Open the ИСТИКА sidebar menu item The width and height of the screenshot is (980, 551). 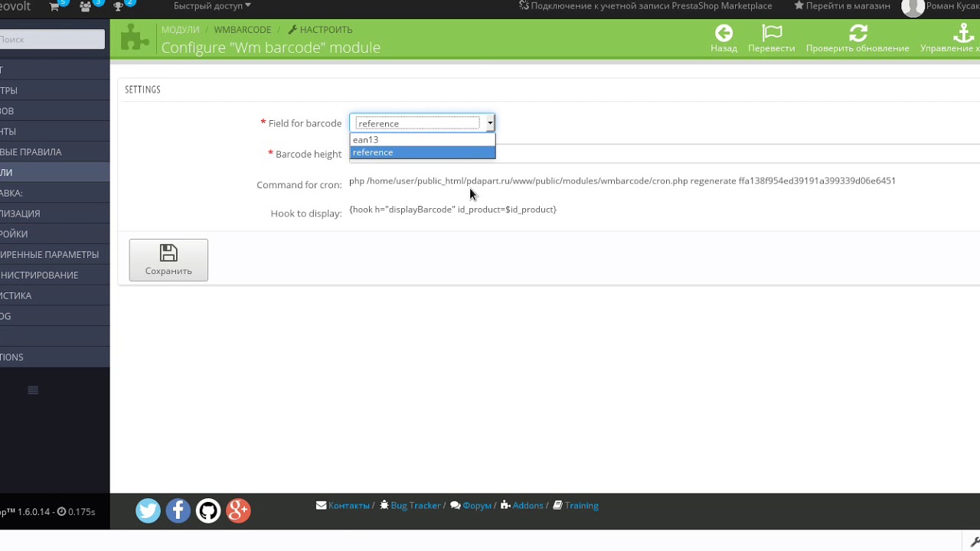coord(54,295)
